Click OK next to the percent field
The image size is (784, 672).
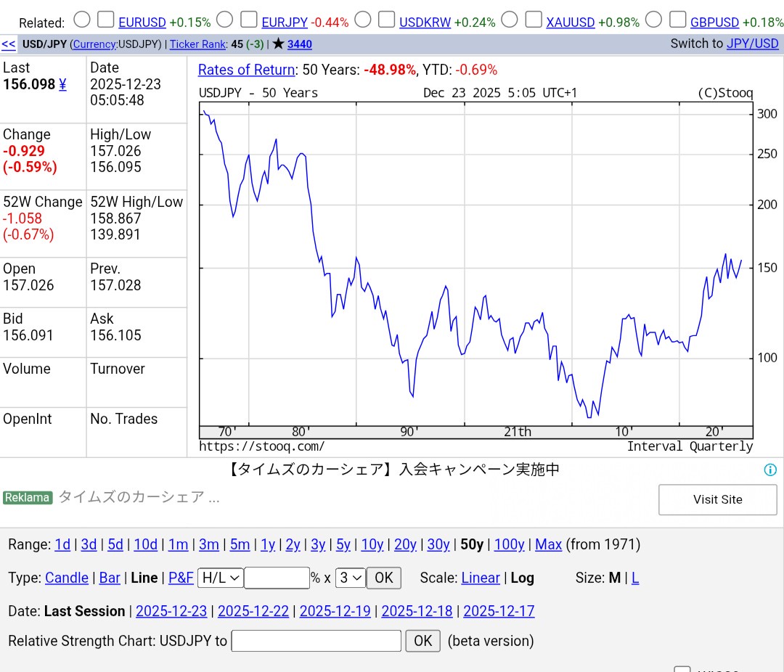(x=383, y=578)
